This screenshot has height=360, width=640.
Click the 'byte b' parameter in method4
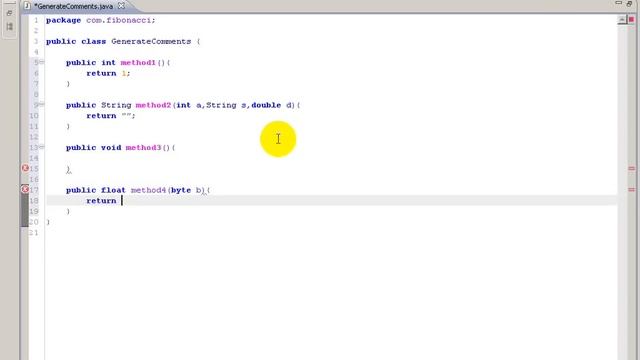click(187, 190)
